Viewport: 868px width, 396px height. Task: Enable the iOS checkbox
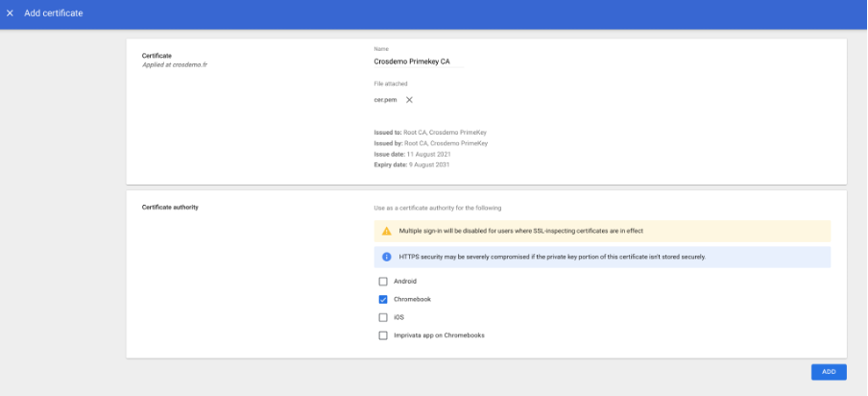coord(383,317)
